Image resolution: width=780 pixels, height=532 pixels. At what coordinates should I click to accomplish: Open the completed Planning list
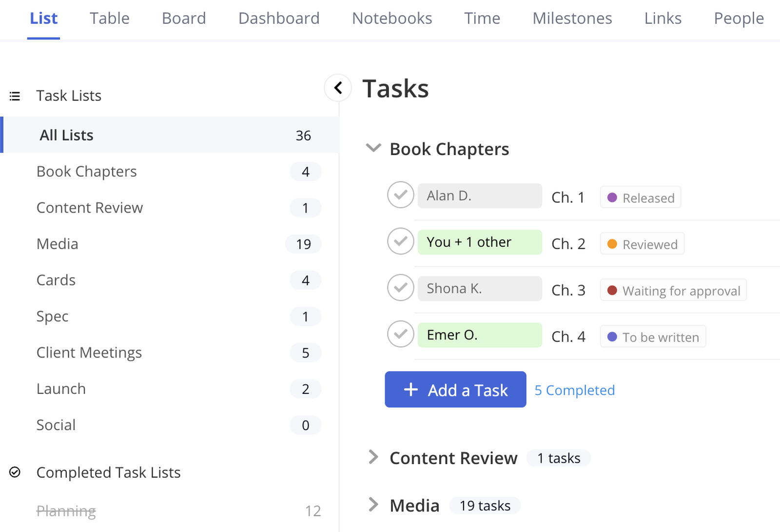[x=66, y=511]
